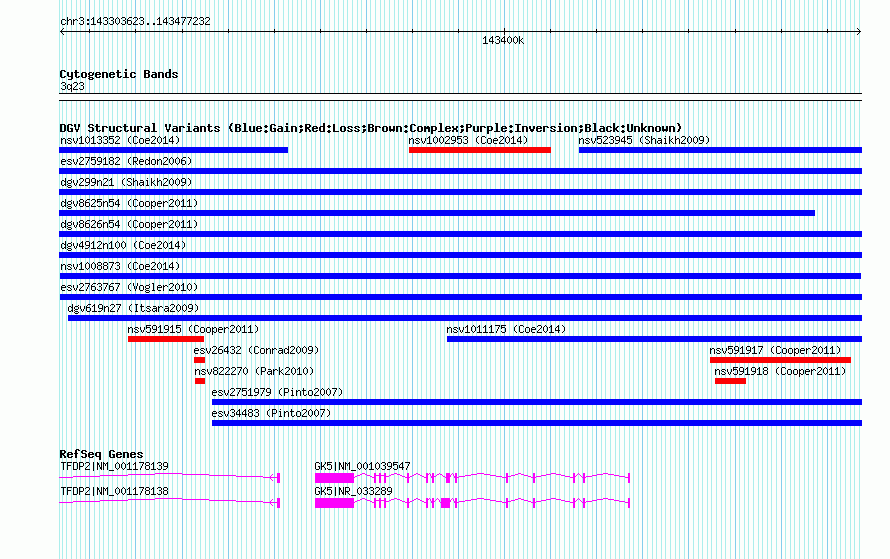
Task: Click the esv34483 (Pinto2007) label
Action: click(271, 413)
